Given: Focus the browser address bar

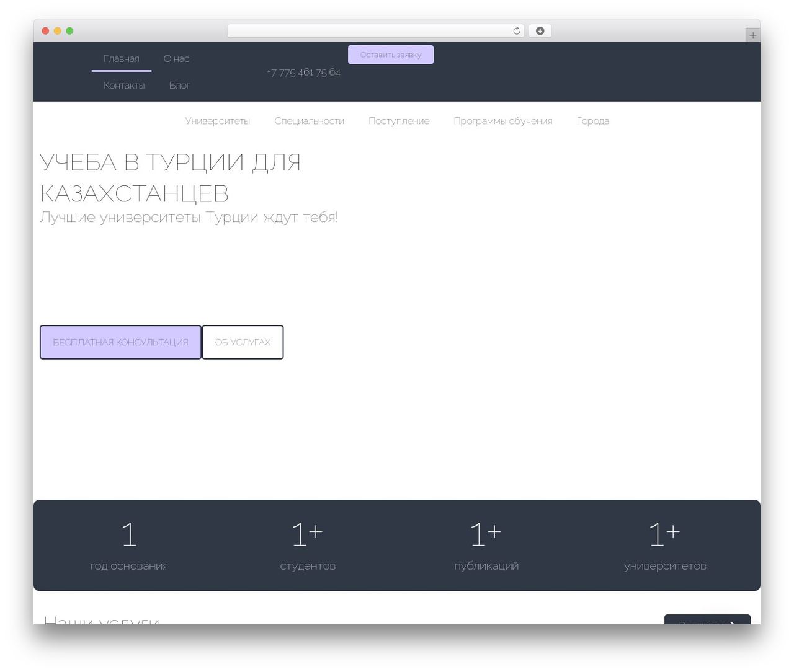Looking at the screenshot, I should [375, 31].
